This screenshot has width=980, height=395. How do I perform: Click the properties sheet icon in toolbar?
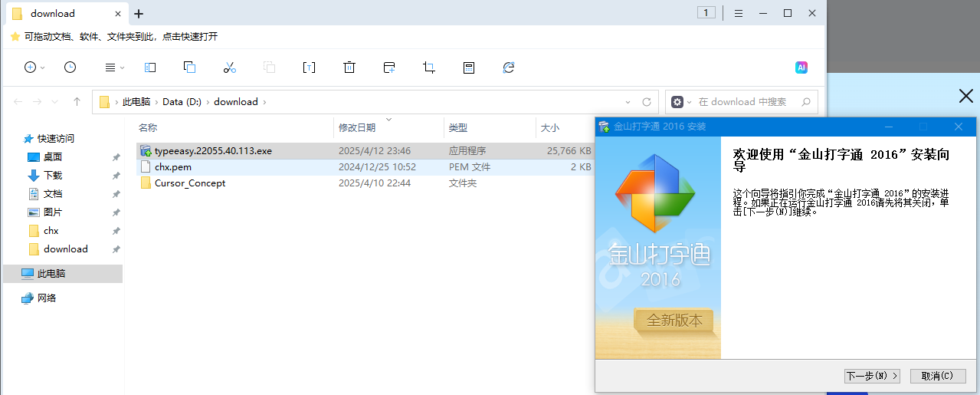pyautogui.click(x=469, y=67)
